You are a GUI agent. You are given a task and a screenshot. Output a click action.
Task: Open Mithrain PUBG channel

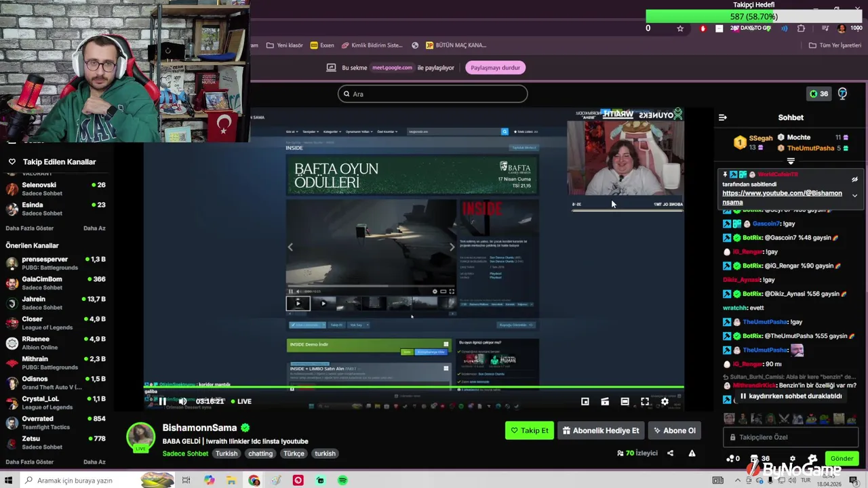[x=56, y=363]
